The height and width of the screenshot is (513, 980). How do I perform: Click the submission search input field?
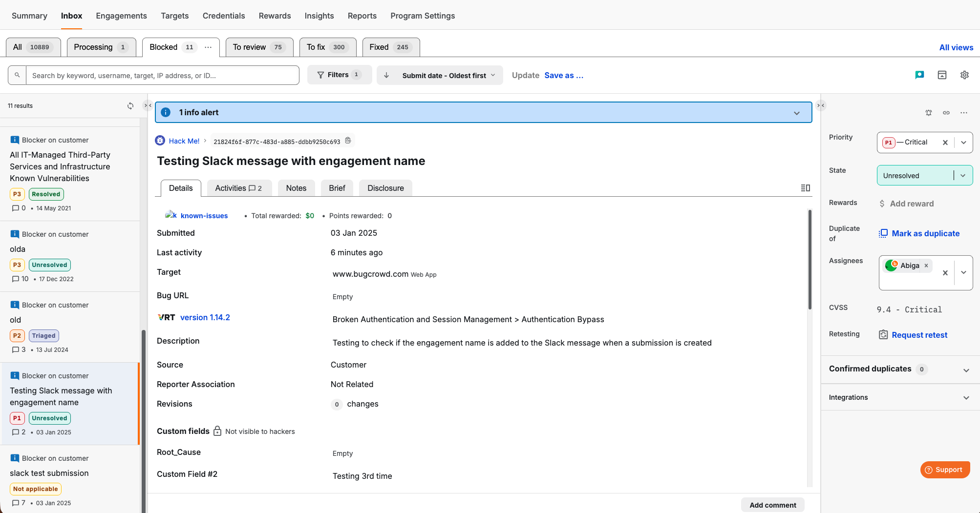pos(162,76)
